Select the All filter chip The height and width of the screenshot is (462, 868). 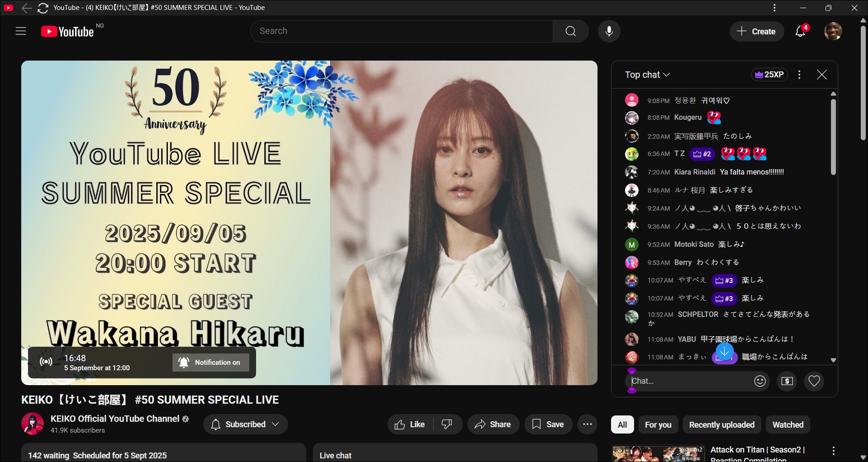[622, 424]
